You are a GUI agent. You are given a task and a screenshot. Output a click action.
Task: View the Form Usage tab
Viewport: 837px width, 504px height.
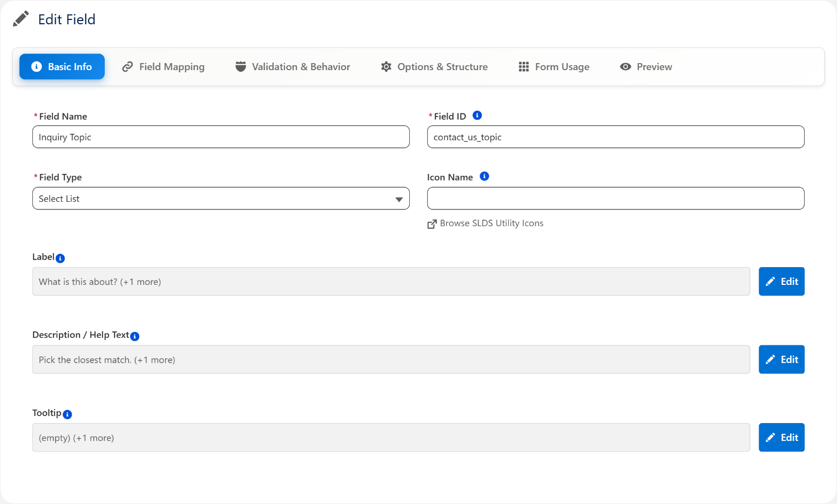coord(554,66)
